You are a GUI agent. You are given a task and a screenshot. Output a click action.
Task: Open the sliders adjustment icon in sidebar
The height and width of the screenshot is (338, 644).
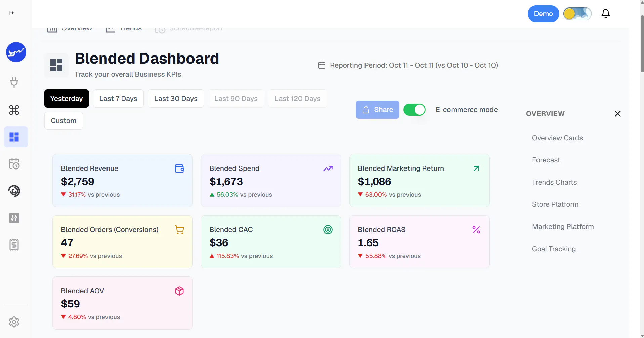pos(14,218)
